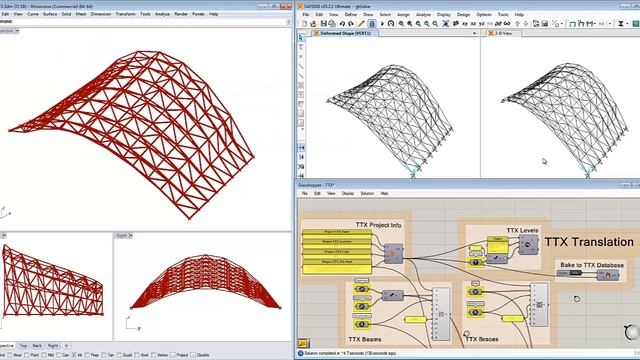Open Rhino command line history dropdown
The width and height of the screenshot is (640, 360).
[x=289, y=22]
